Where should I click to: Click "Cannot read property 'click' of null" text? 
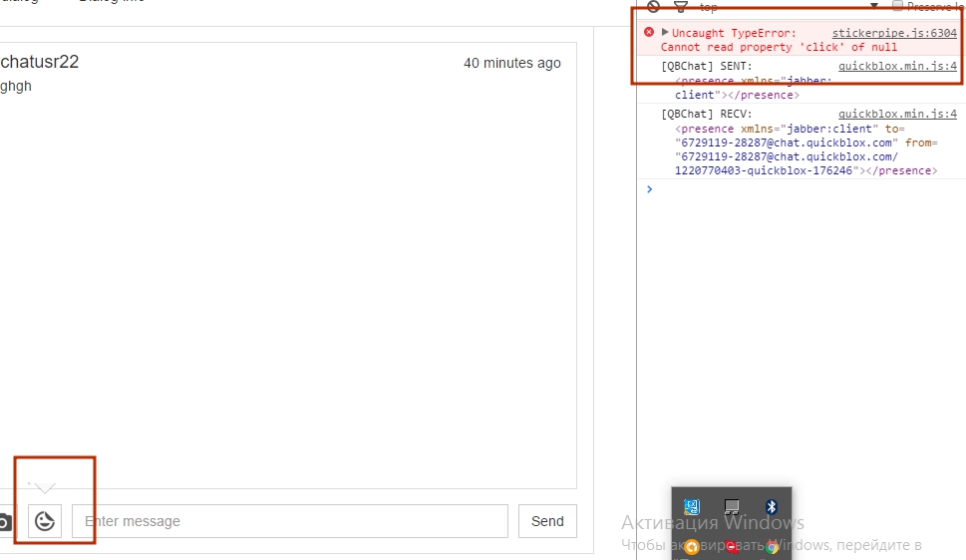[779, 48]
